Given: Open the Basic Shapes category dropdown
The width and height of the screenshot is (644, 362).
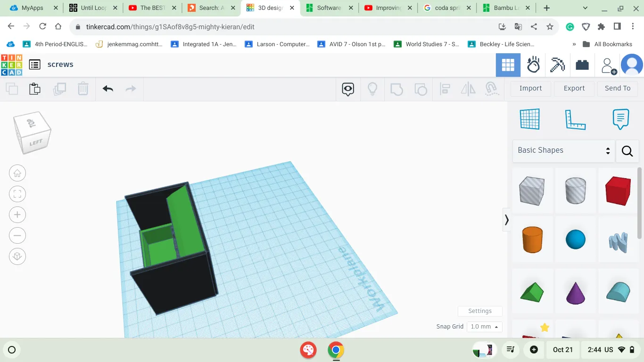Looking at the screenshot, I should 563,150.
